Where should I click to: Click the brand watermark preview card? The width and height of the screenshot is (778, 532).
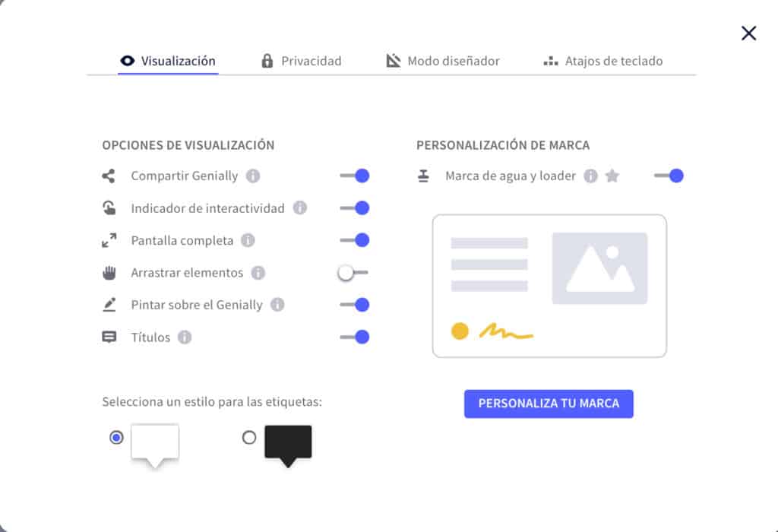[549, 286]
